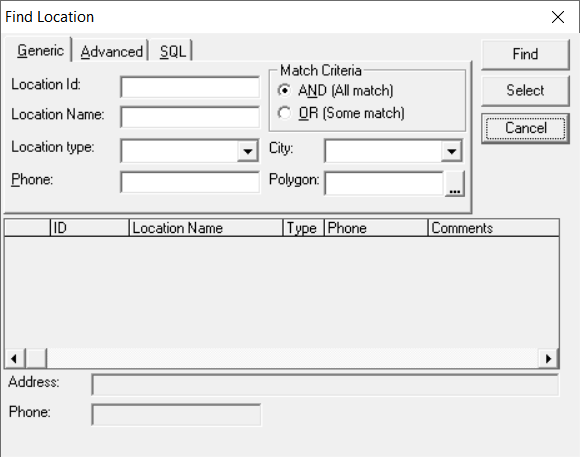Expand the Location type dropdown arrow
This screenshot has height=457, width=580.
247,151
